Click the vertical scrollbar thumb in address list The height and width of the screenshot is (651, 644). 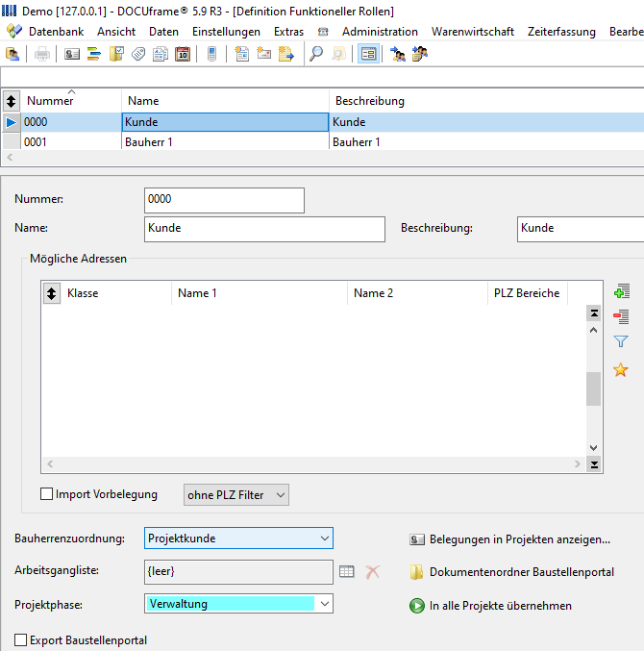594,389
